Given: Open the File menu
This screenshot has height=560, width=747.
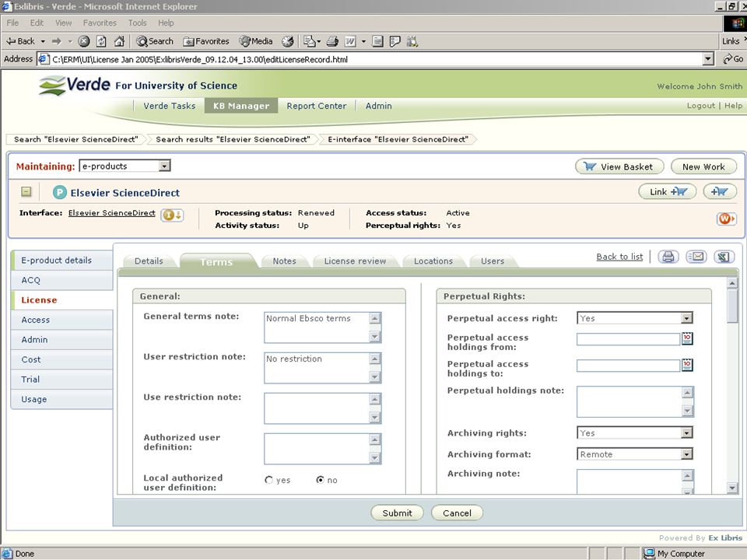Looking at the screenshot, I should tap(13, 23).
